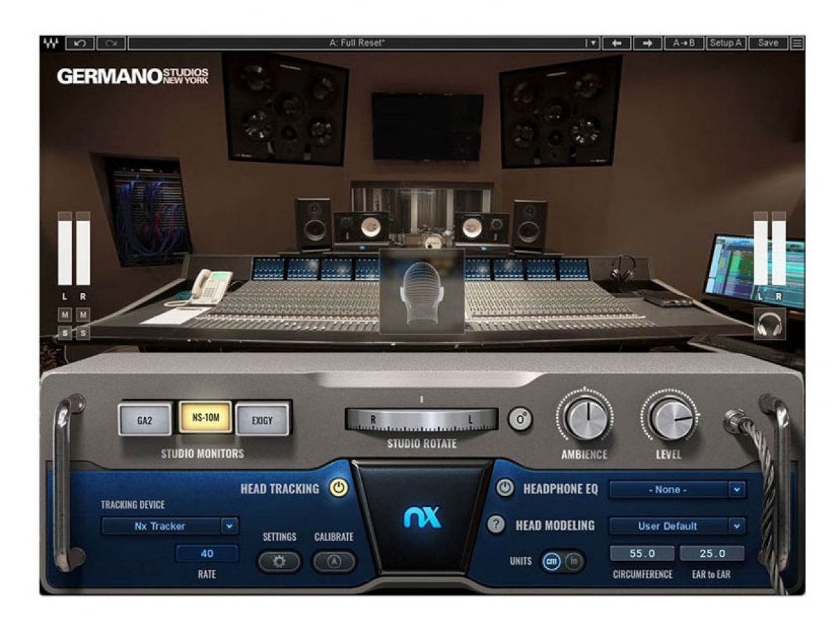Image resolution: width=840 pixels, height=629 pixels.
Task: Select the GA2 studio monitors
Action: pyautogui.click(x=145, y=419)
